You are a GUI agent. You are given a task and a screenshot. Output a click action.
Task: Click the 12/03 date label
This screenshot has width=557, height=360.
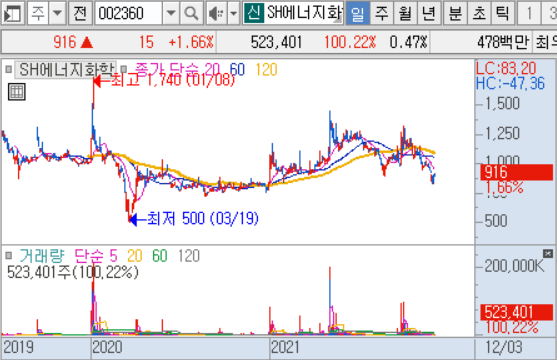point(504,347)
